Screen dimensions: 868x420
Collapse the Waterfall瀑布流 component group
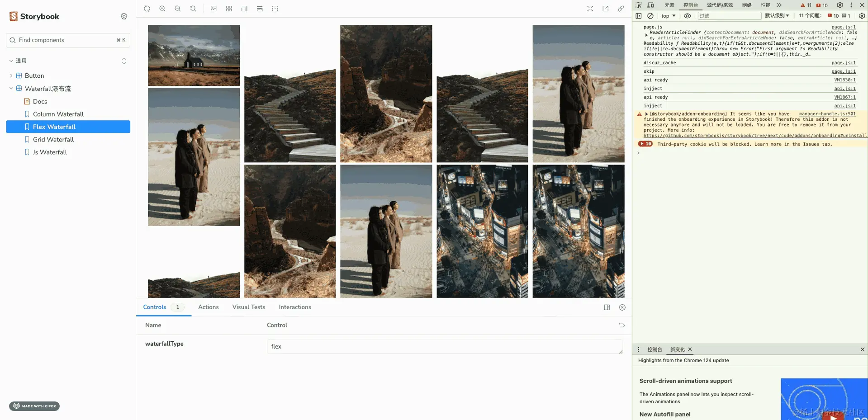[x=11, y=89]
